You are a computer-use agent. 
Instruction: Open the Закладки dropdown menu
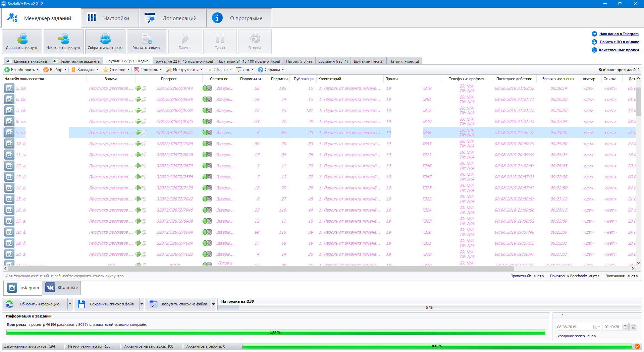pyautogui.click(x=85, y=70)
